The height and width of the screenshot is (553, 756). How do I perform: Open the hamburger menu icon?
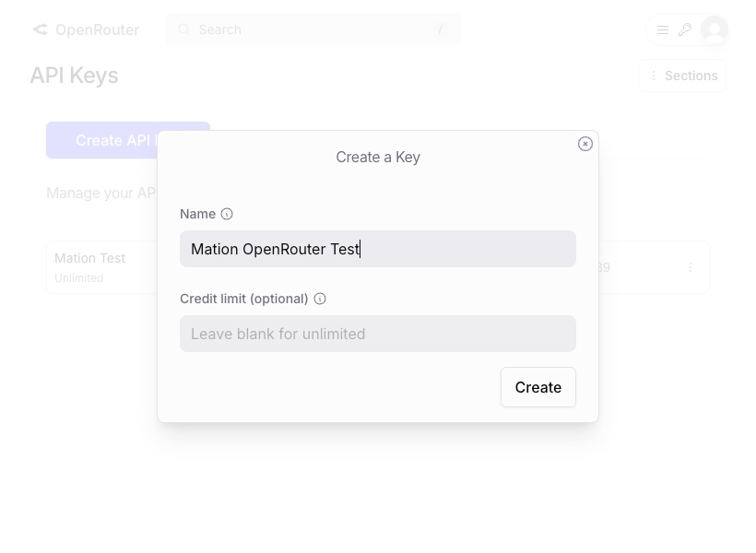(663, 29)
